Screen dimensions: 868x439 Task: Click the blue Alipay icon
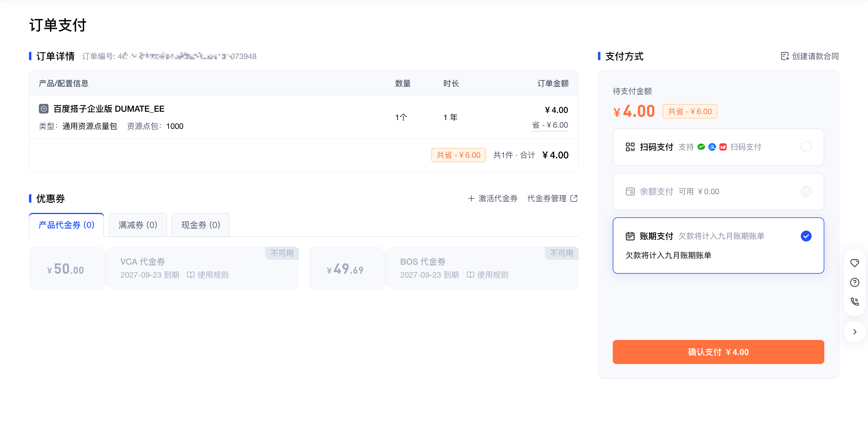(712, 147)
